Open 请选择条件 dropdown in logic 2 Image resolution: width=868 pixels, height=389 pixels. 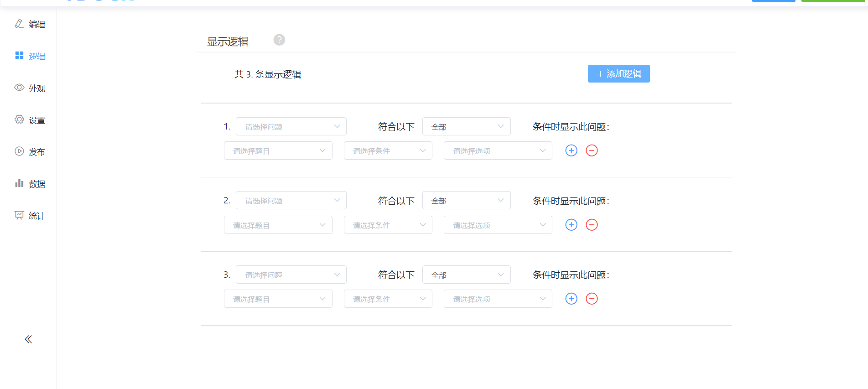click(x=388, y=225)
